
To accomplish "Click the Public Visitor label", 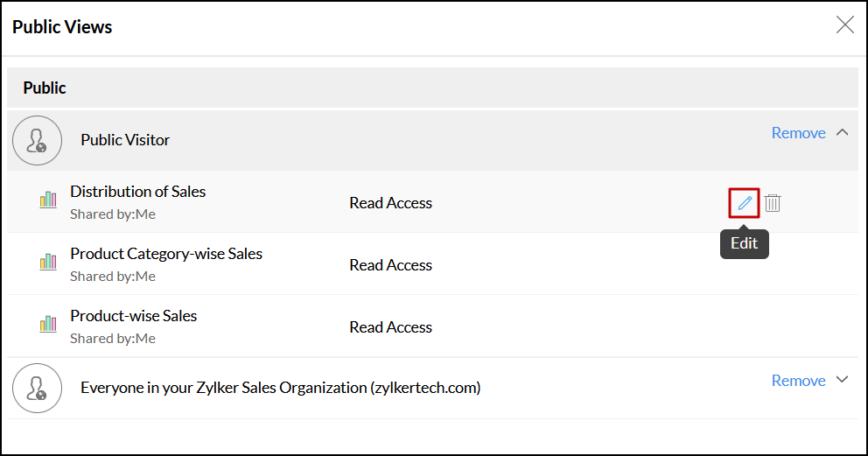I will (x=125, y=140).
